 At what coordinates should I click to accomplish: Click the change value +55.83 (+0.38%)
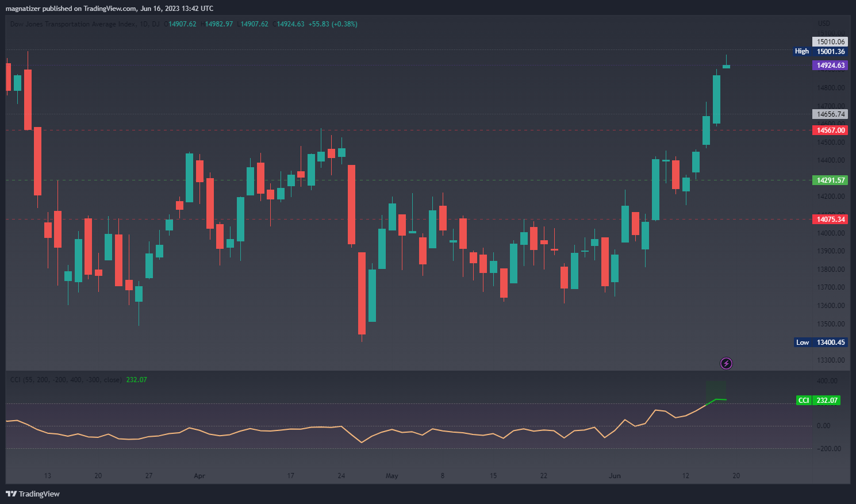coord(333,24)
